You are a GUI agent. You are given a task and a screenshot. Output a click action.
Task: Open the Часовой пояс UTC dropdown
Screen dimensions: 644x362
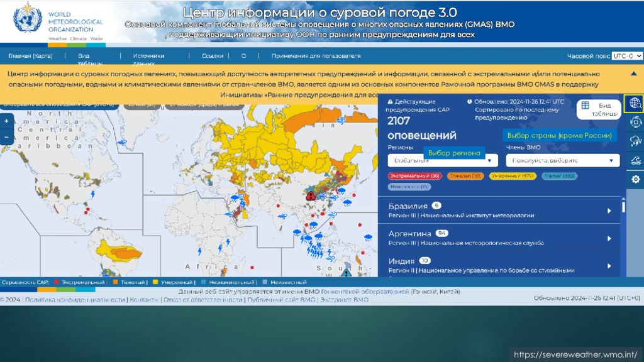(627, 56)
